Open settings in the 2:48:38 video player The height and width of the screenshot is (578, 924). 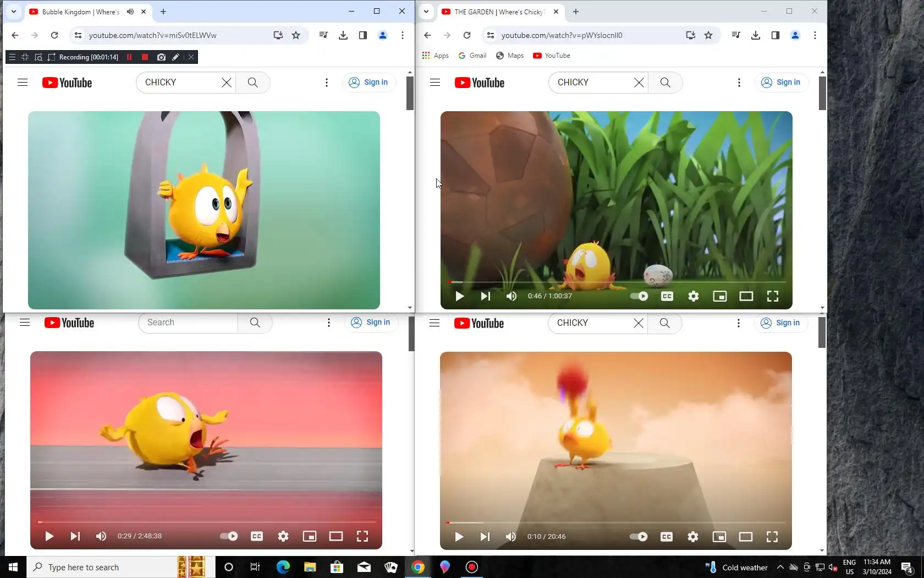pos(283,536)
